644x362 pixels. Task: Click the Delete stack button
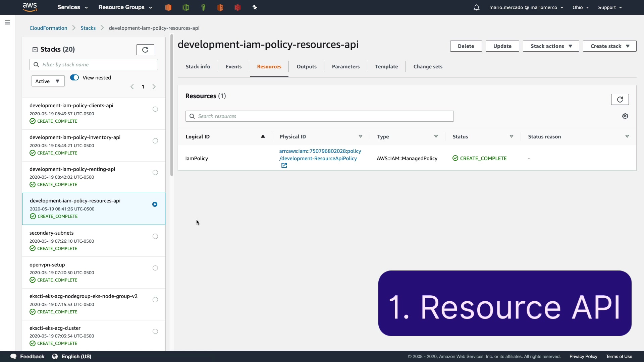click(466, 46)
